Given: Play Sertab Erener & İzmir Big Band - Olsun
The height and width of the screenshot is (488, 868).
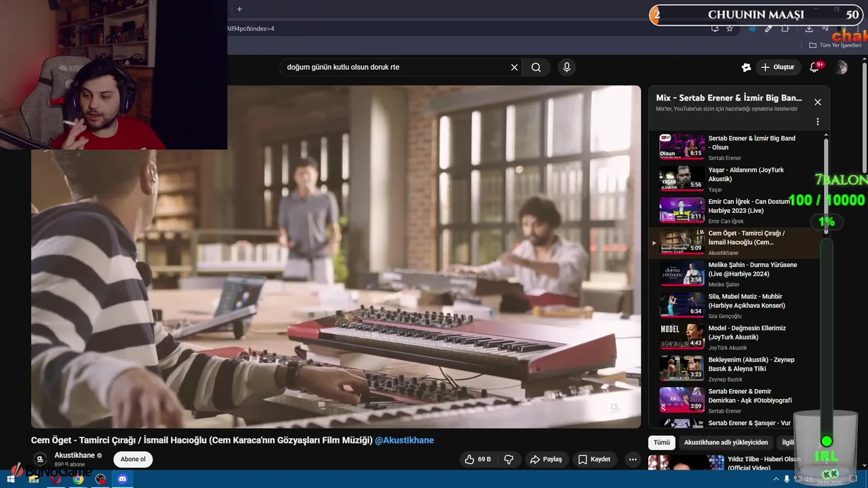Looking at the screenshot, I should click(736, 147).
